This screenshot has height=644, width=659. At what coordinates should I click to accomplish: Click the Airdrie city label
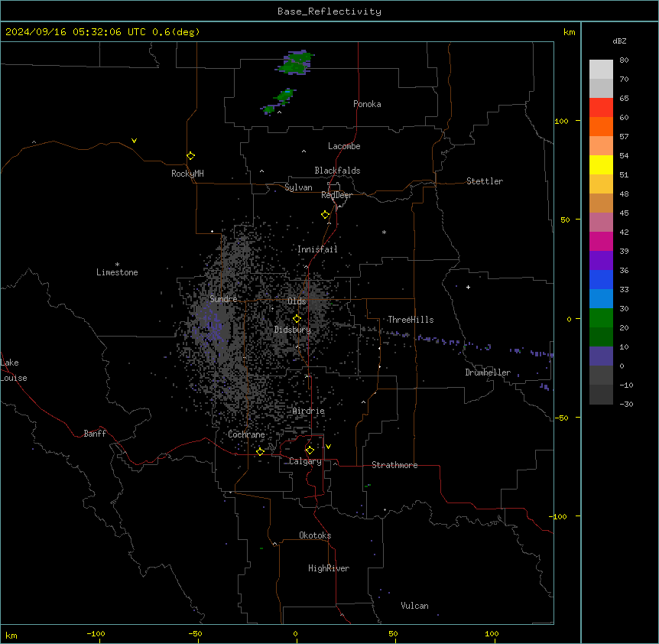click(309, 411)
